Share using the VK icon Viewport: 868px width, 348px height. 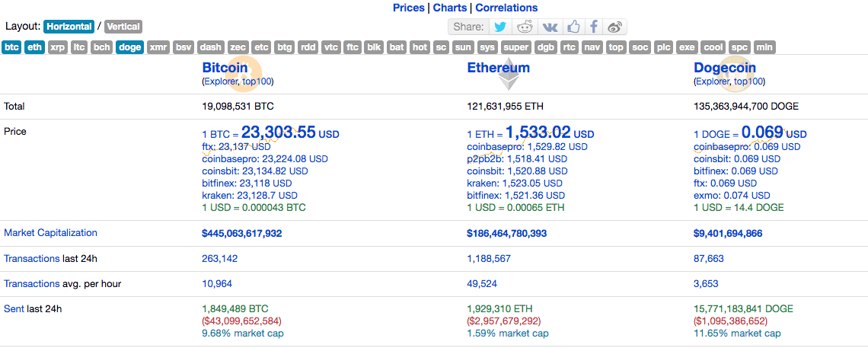point(549,27)
